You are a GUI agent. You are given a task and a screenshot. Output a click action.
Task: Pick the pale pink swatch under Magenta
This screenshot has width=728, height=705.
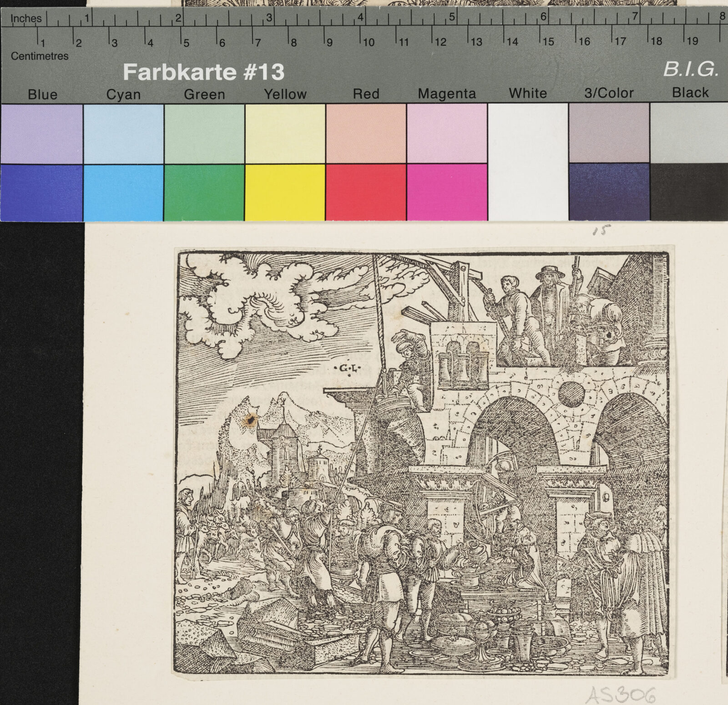447,133
